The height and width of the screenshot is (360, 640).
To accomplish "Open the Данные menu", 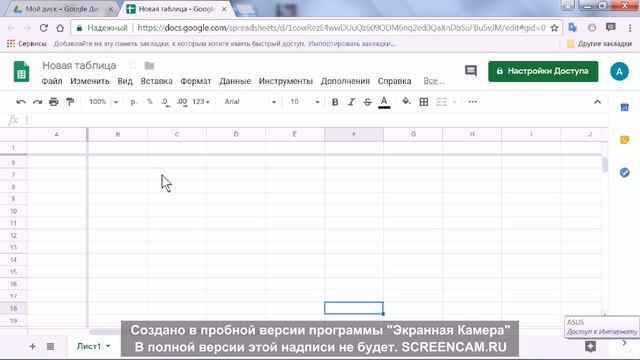I will coord(235,81).
